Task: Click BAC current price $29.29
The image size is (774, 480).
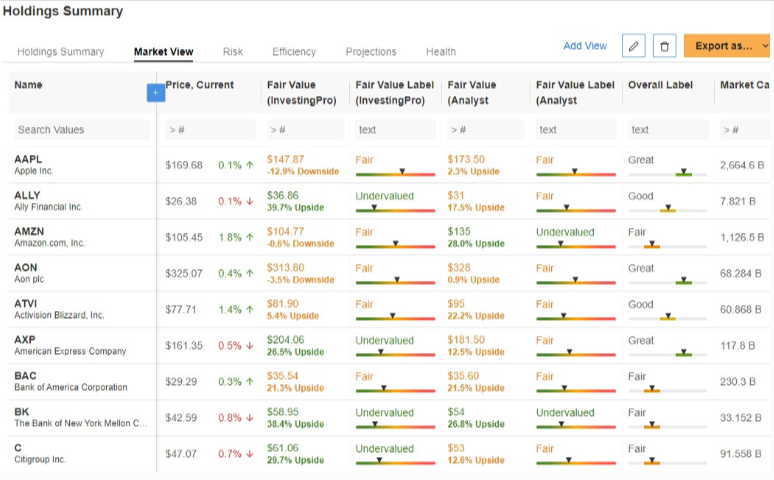Action: pos(181,381)
